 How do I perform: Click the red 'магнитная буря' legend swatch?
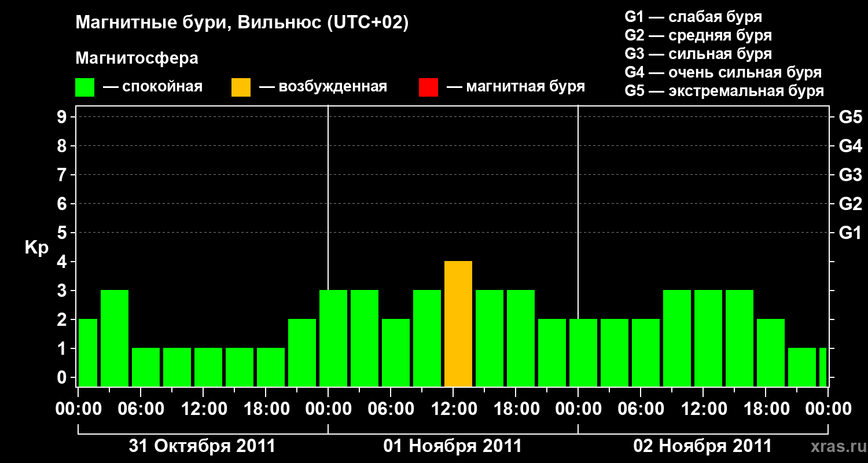[429, 87]
